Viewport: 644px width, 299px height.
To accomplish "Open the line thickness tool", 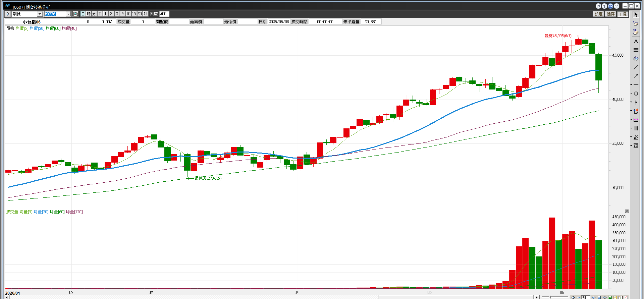I will (x=636, y=50).
